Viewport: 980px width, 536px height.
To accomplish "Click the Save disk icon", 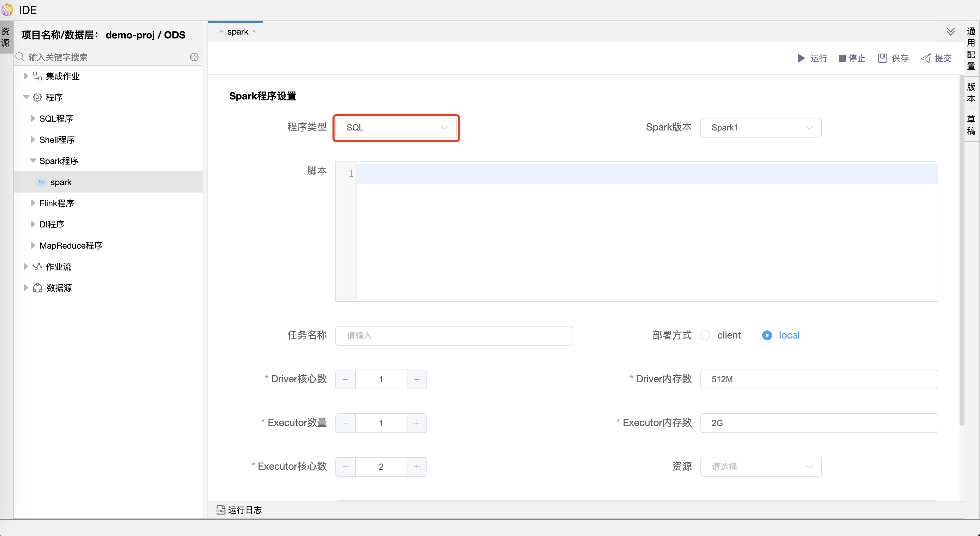I will click(x=882, y=58).
